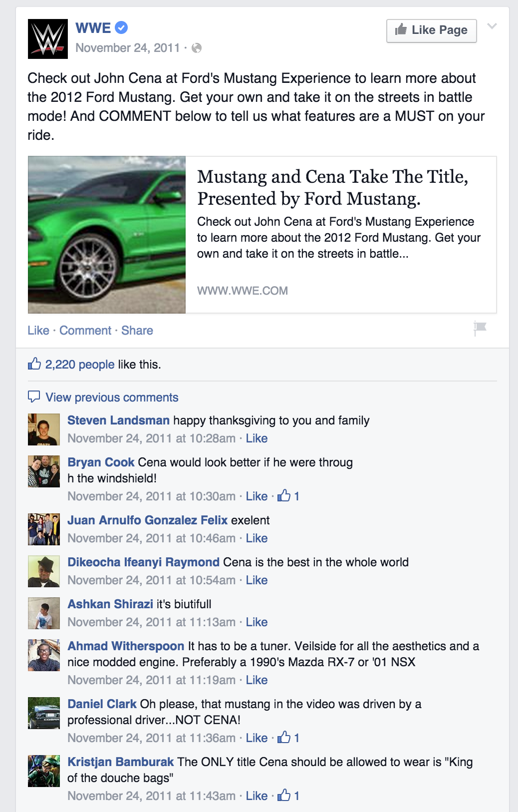Open the WWE logo profile picture
The image size is (518, 812).
47,39
